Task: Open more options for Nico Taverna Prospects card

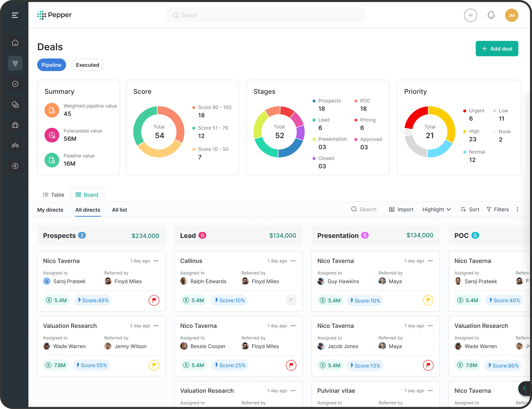Action: (156, 261)
